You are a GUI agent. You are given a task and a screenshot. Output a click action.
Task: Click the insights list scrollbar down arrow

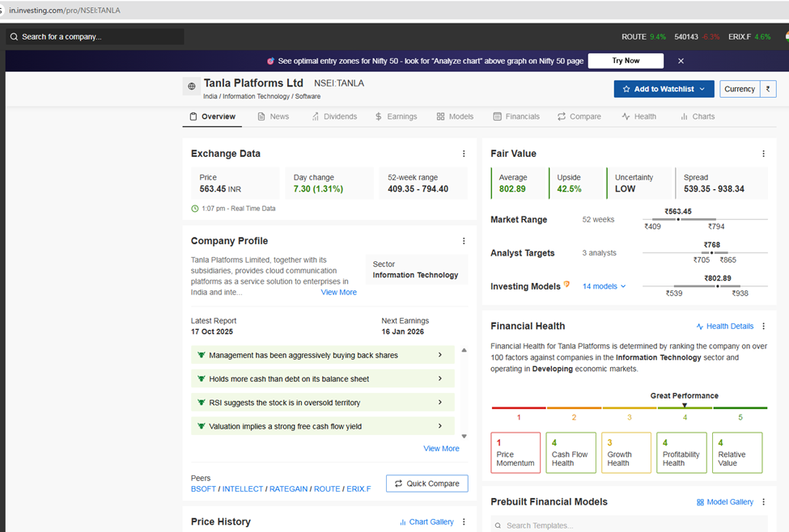point(464,437)
